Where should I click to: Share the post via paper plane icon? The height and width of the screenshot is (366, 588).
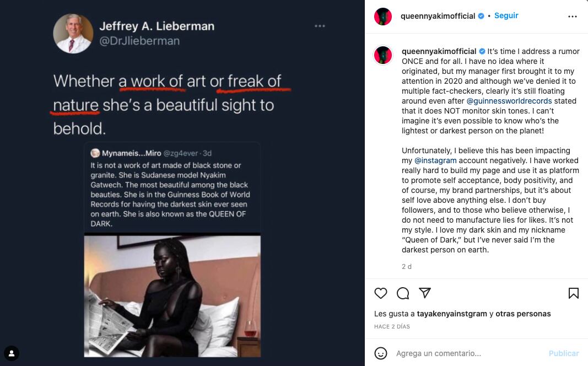[x=425, y=293]
